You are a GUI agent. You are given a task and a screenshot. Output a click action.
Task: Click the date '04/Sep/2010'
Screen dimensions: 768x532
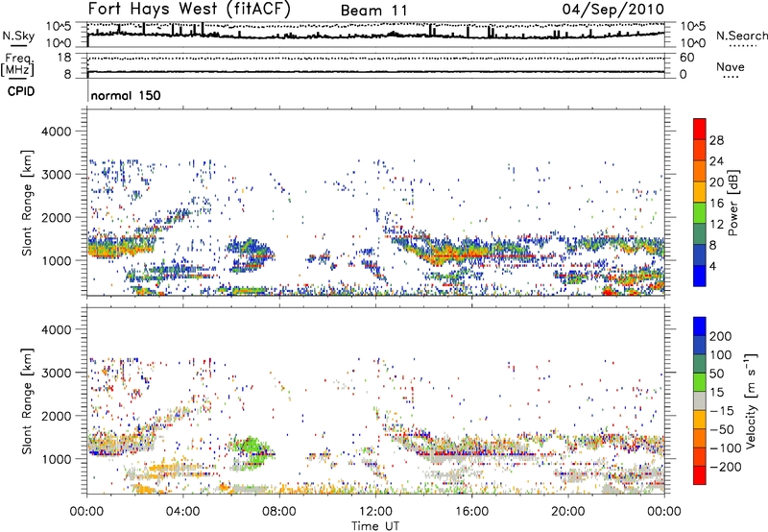(x=613, y=9)
